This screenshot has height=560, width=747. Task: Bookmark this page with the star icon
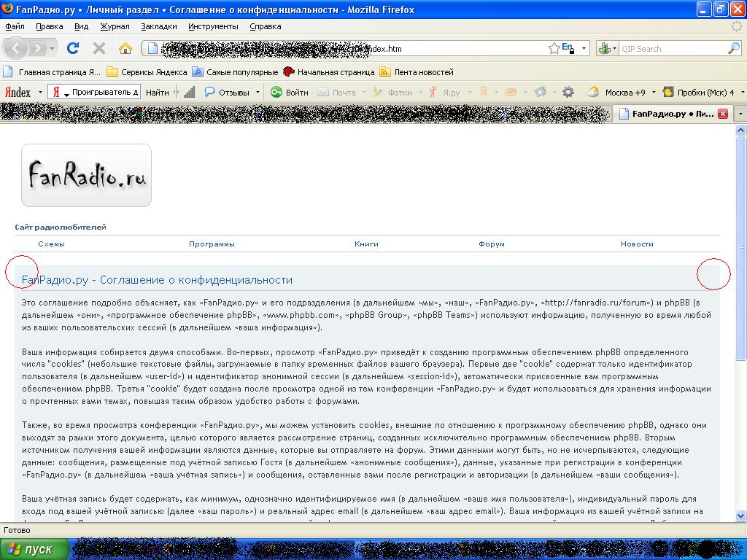[554, 49]
